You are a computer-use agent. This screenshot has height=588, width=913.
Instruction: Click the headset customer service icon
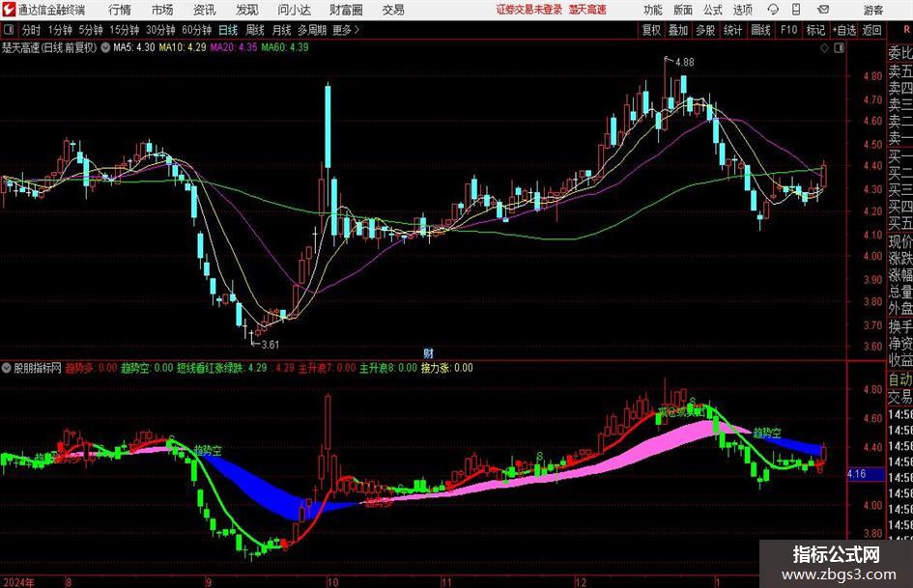tap(773, 10)
